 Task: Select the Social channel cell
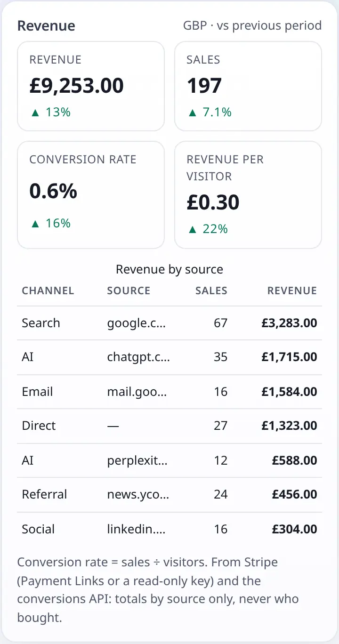point(38,529)
